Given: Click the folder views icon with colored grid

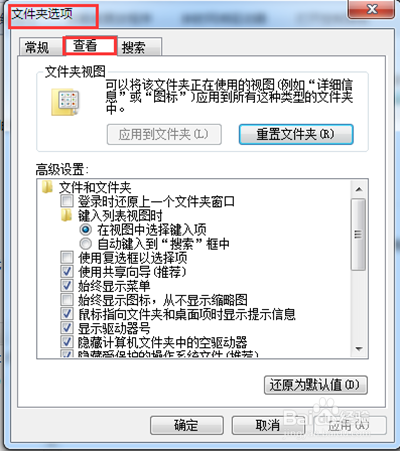Looking at the screenshot, I should click(65, 102).
